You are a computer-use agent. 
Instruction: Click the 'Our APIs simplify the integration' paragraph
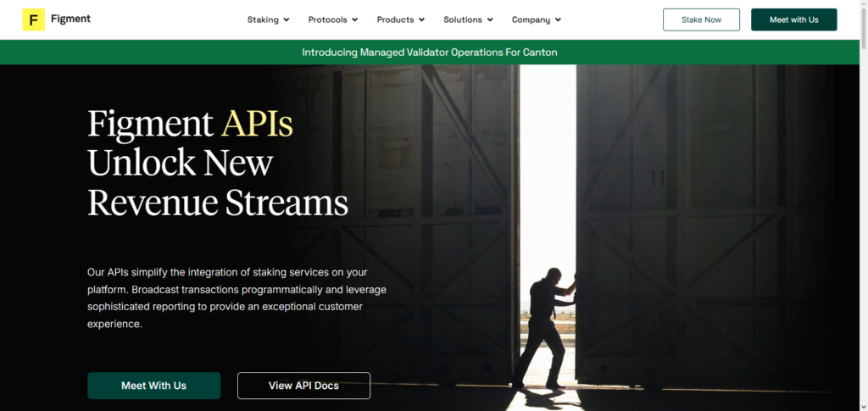click(x=237, y=298)
